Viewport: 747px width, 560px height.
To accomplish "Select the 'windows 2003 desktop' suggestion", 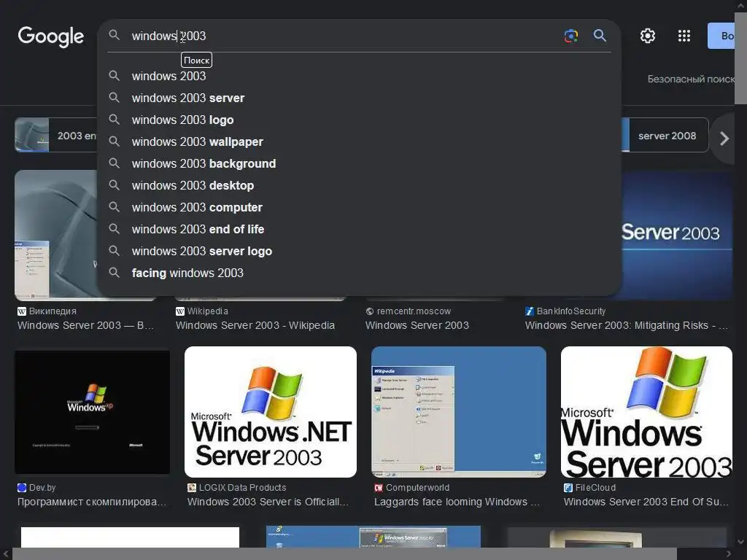I will (359, 186).
